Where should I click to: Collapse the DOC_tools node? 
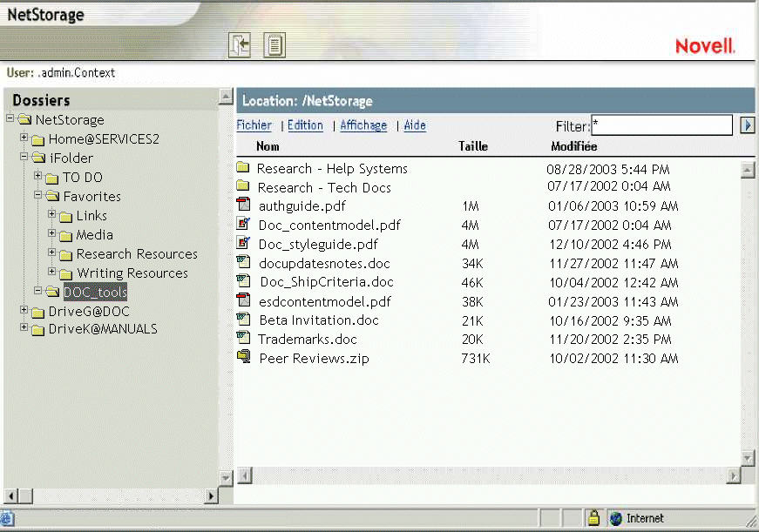pyautogui.click(x=37, y=290)
